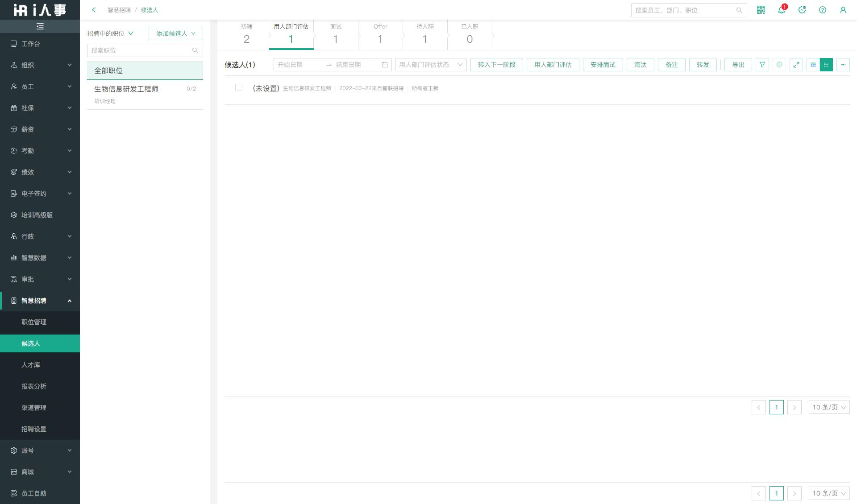Screen dimensions: 857x504
Task: Click the back arrow beside breadcrumb
Action: (x=94, y=10)
